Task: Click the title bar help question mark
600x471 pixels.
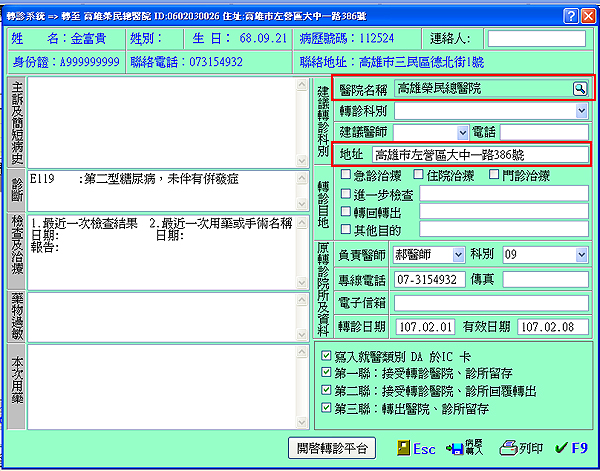Action: 569,16
